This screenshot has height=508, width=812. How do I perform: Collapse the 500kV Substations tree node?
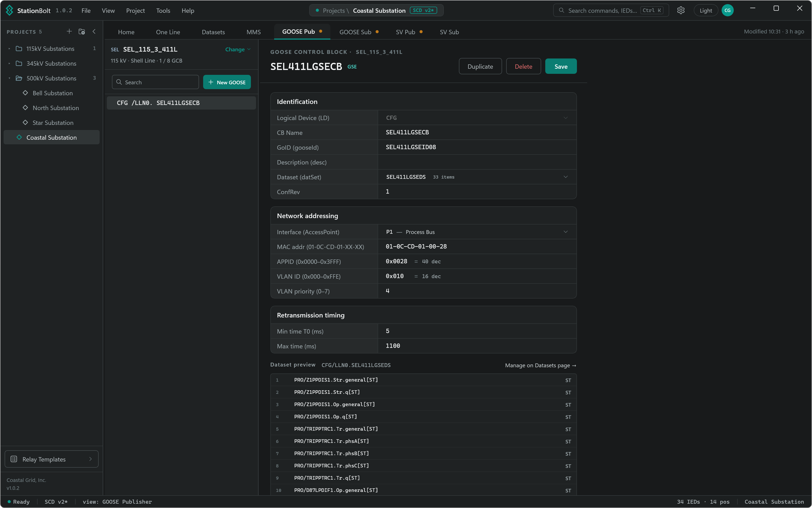coord(9,78)
